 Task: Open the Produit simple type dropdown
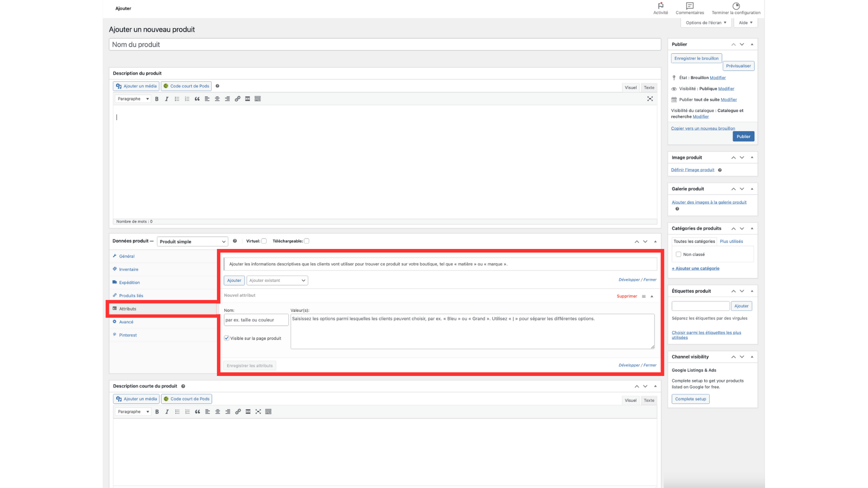tap(192, 242)
